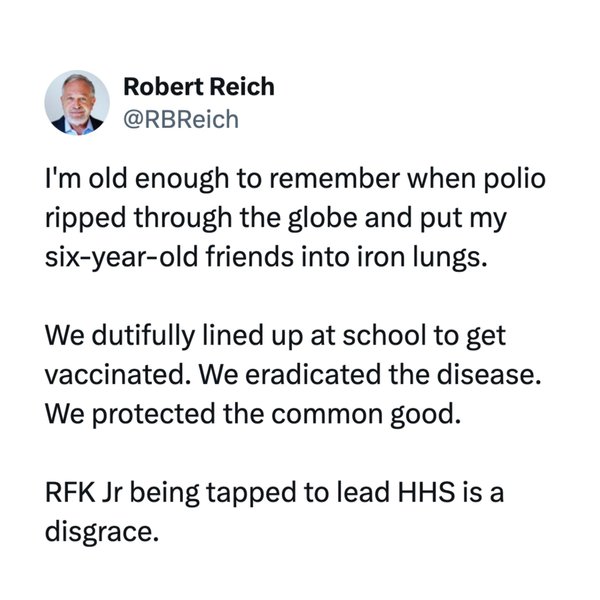This screenshot has width=600, height=600.
Task: Click the text "ripped through the globe"
Action: tap(176, 220)
